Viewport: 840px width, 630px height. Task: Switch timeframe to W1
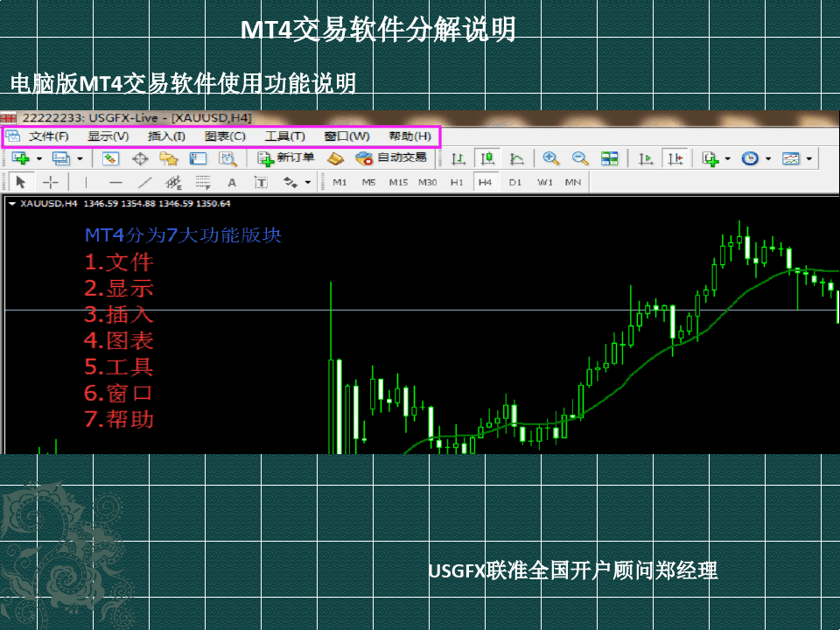(545, 183)
